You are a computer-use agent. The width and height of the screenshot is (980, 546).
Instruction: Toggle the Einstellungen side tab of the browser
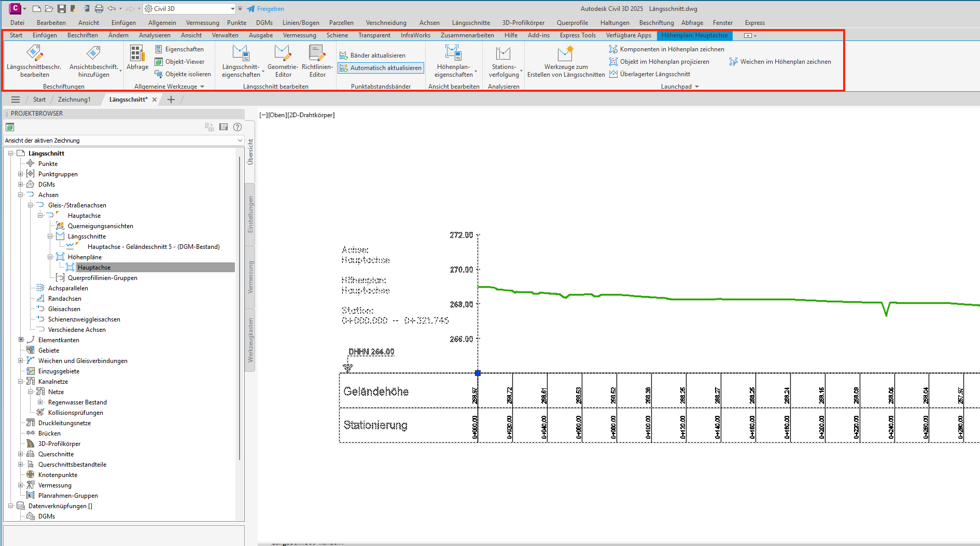pyautogui.click(x=250, y=214)
